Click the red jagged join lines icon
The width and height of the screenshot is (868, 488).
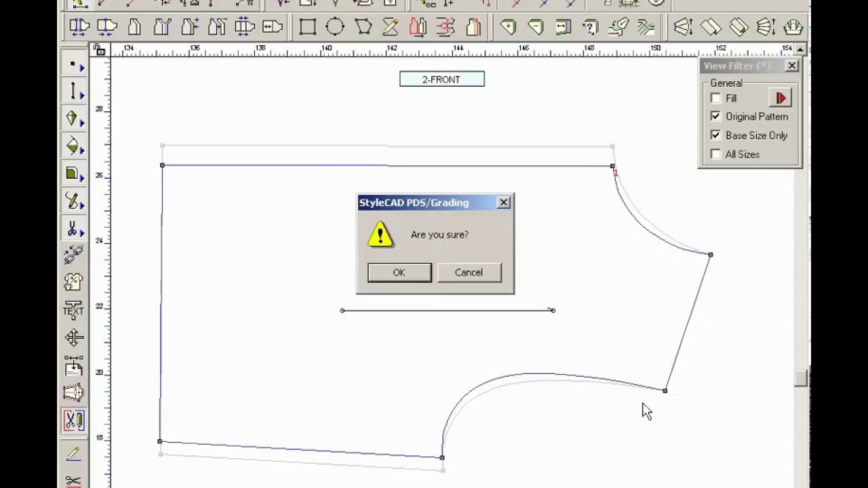coord(445,27)
